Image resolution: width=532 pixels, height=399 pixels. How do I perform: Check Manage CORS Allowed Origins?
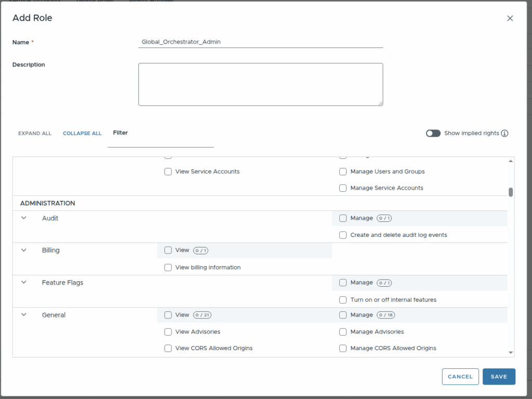pos(343,348)
